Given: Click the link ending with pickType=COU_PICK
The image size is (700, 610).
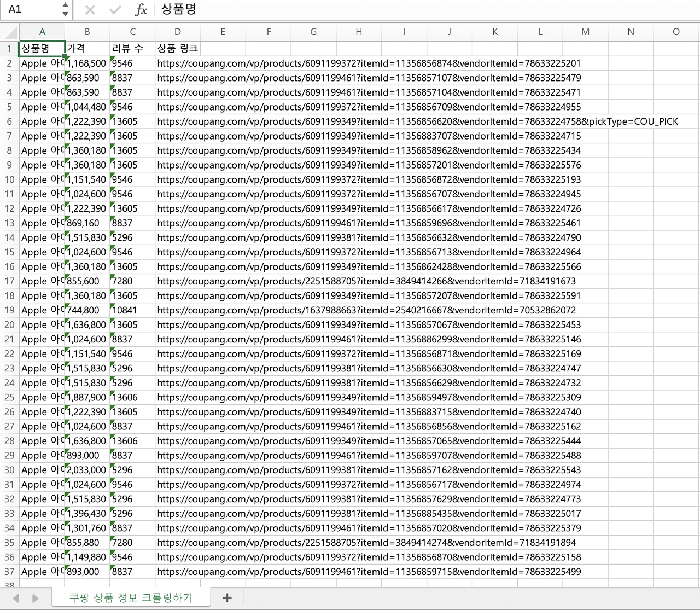Looking at the screenshot, I should [x=418, y=121].
